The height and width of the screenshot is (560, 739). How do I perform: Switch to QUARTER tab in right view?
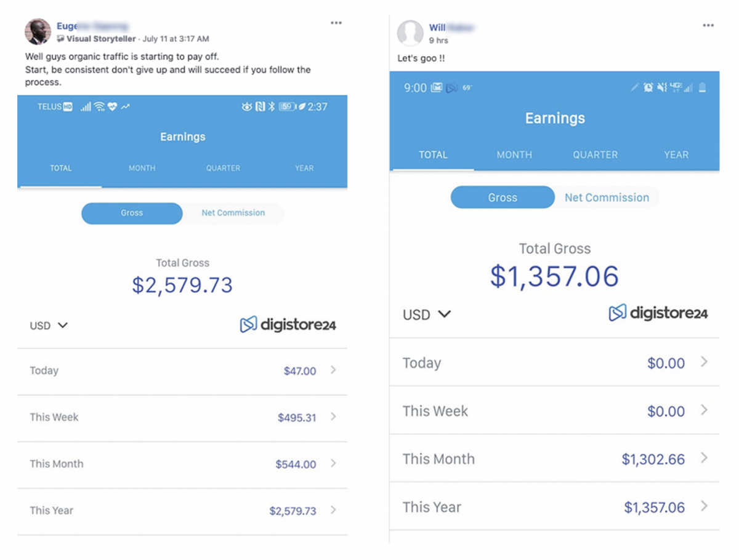pos(596,154)
